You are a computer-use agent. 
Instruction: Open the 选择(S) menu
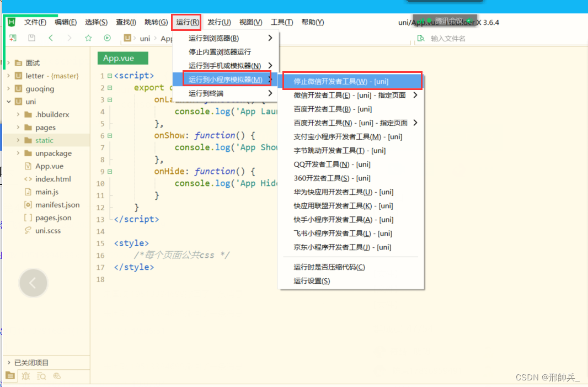click(96, 22)
